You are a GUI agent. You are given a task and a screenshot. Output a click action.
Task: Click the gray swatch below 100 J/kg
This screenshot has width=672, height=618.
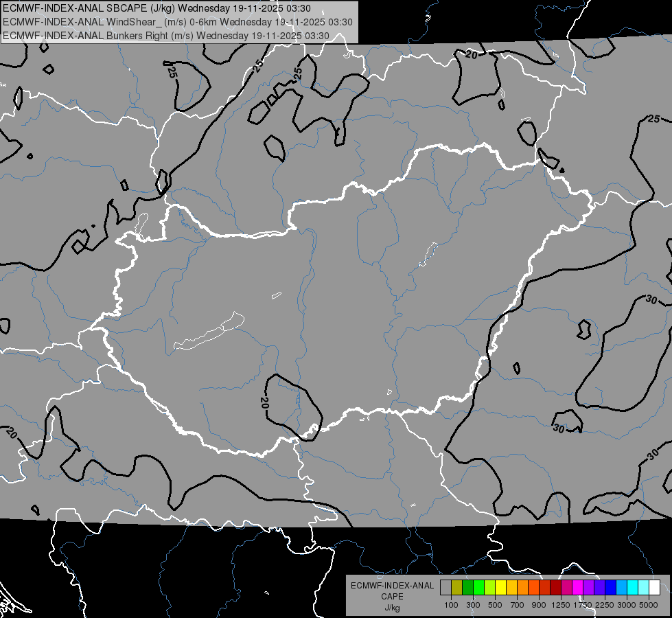[x=445, y=588]
